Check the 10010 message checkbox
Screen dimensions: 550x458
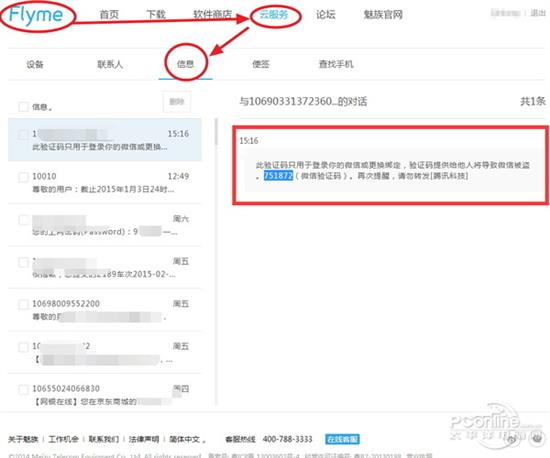23,177
